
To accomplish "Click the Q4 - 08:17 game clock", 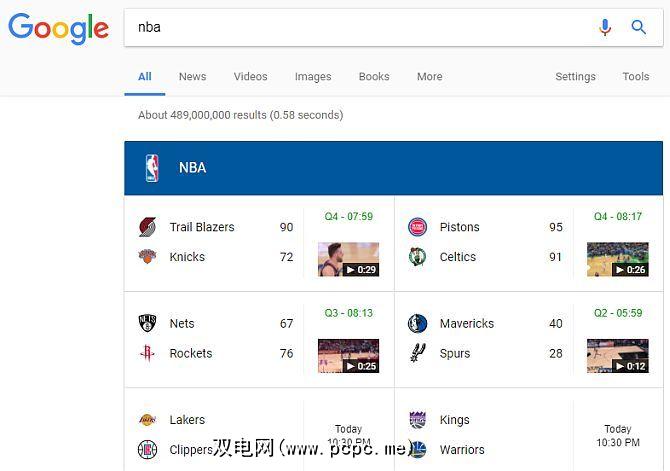I will coord(618,216).
